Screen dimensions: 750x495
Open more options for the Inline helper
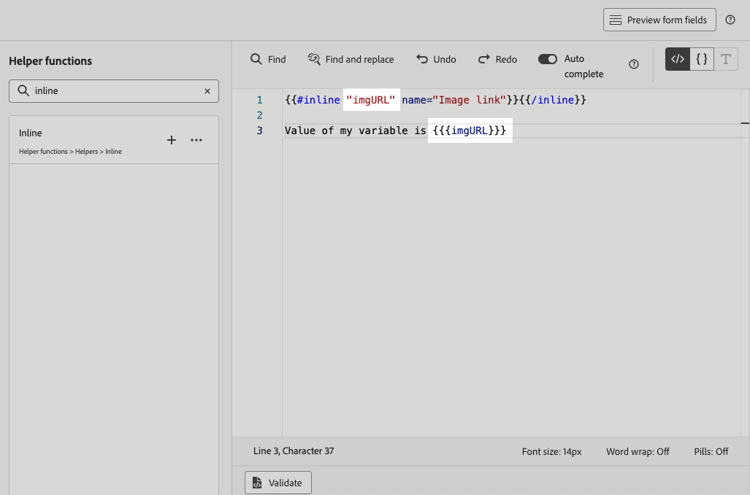coord(196,140)
